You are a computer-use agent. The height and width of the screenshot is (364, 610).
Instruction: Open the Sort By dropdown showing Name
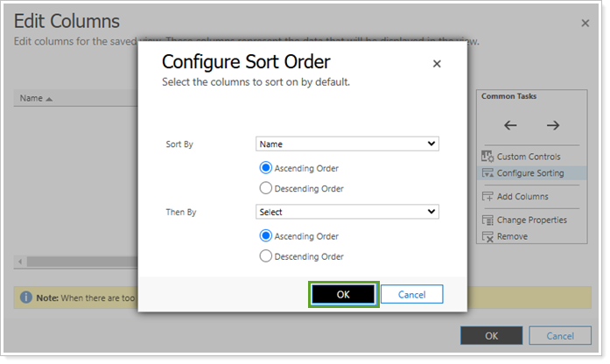(347, 143)
